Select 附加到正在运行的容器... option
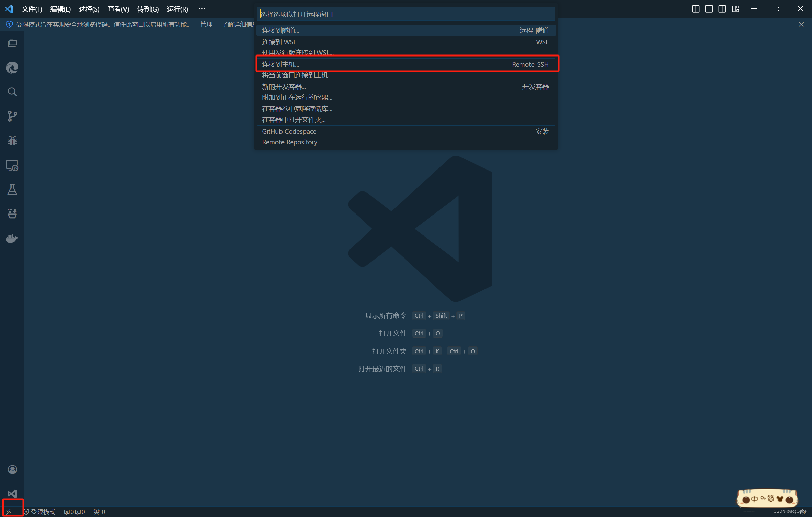This screenshot has height=517, width=812. [x=406, y=97]
